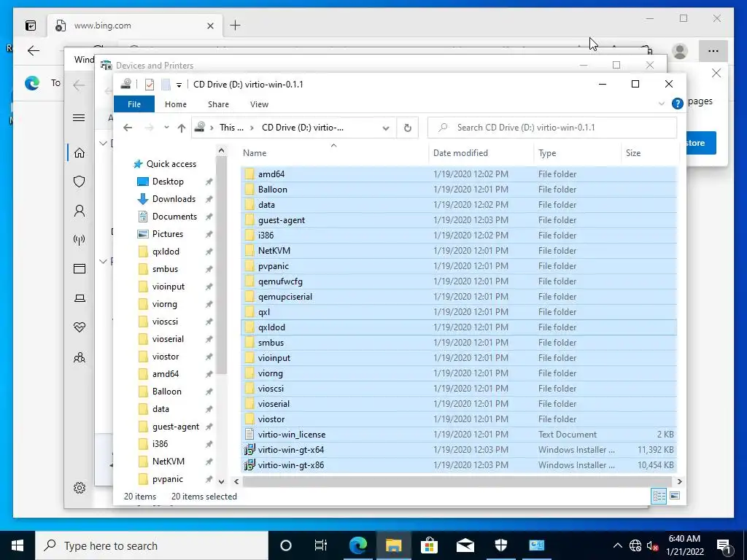Open Home in Windows Security sidebar
Screen dimensions: 747x560
pos(79,153)
